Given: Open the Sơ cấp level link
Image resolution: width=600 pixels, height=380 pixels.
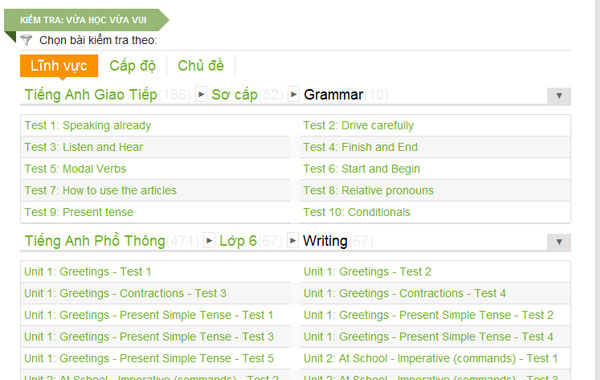Looking at the screenshot, I should click(x=234, y=95).
